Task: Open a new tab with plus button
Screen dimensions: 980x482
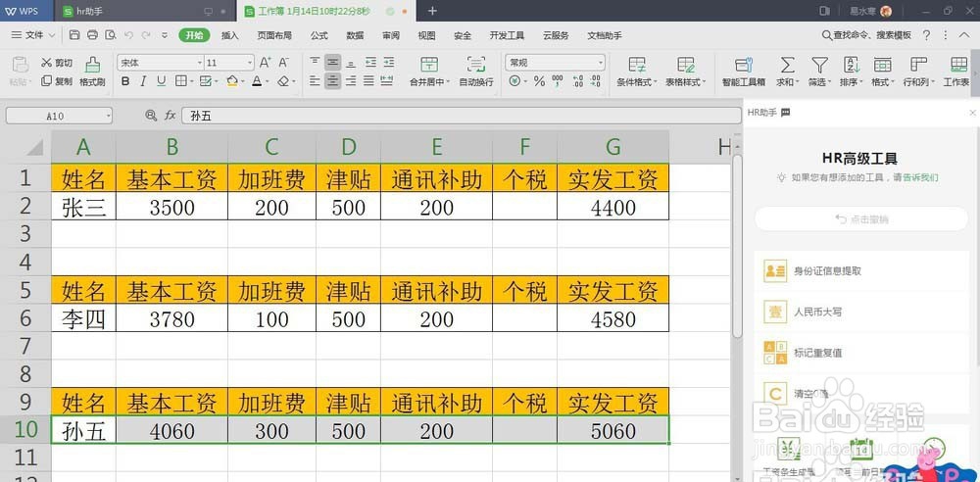Action: (432, 11)
